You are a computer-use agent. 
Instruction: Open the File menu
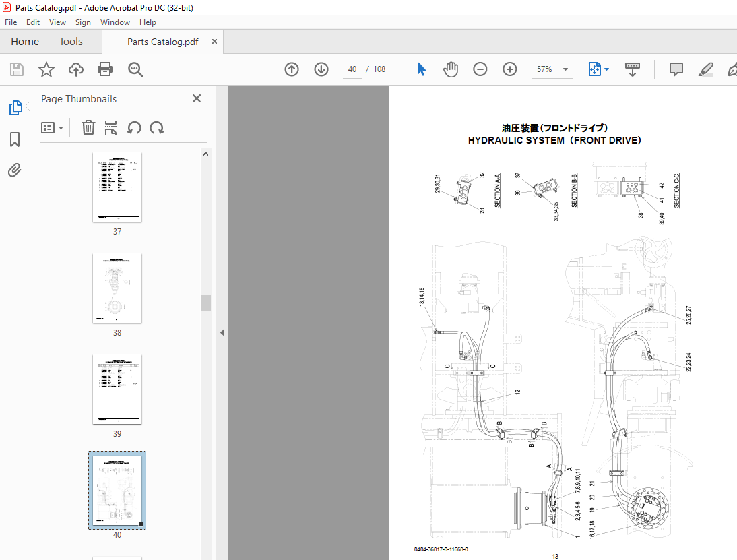[11, 22]
